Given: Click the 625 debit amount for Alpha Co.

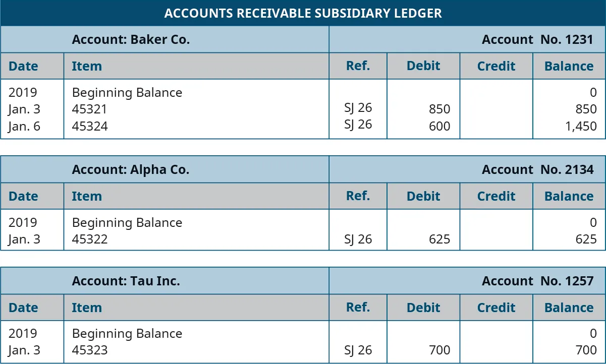Looking at the screenshot, I should point(439,239).
